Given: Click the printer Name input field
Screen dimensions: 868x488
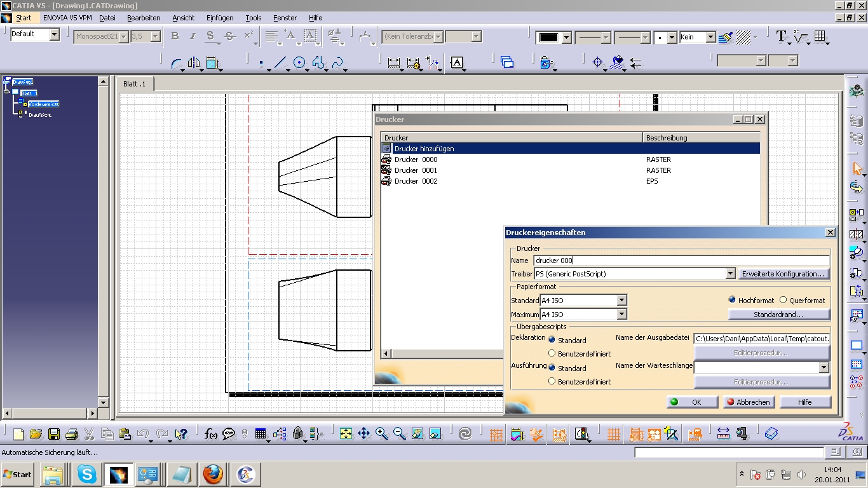Looking at the screenshot, I should (x=681, y=261).
